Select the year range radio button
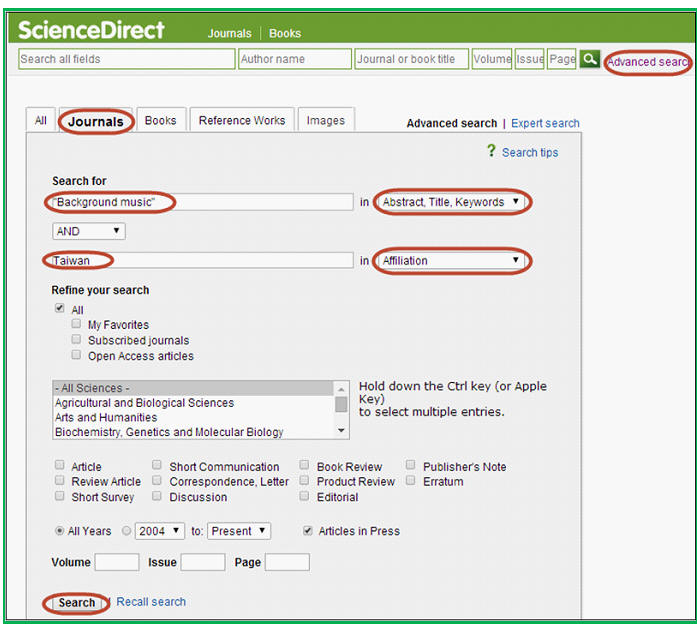697x631 pixels. 127,531
